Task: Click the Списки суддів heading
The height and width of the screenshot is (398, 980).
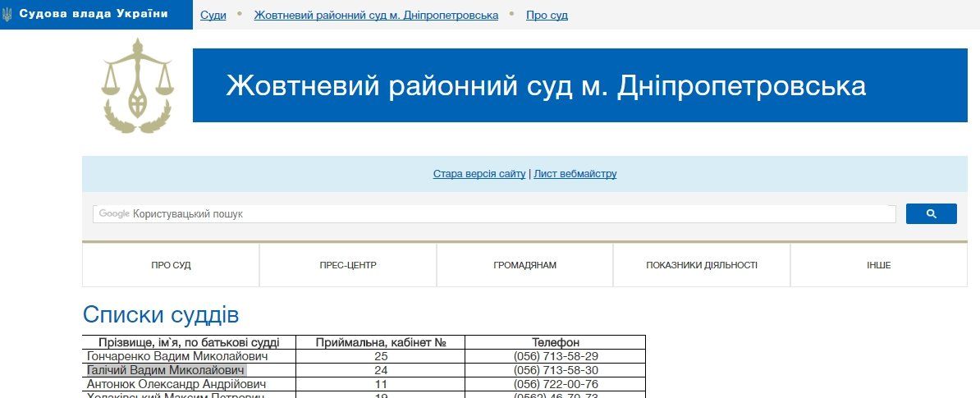Action: point(161,315)
